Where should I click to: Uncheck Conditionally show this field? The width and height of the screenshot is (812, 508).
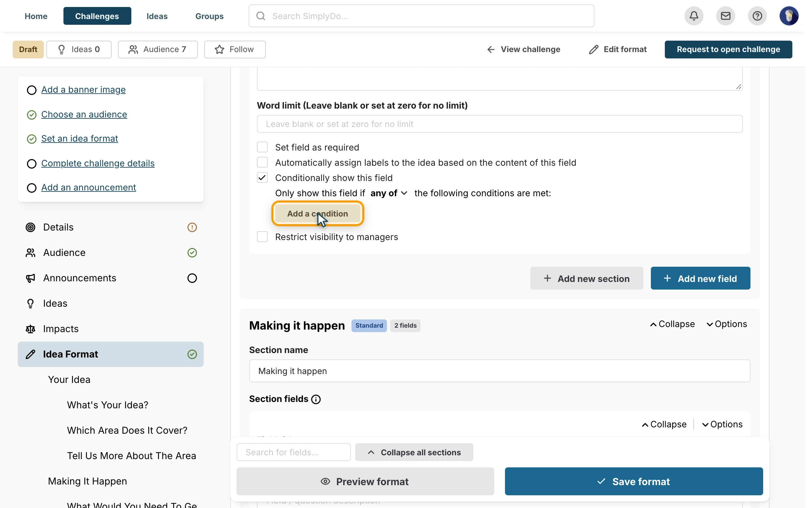[x=262, y=177]
